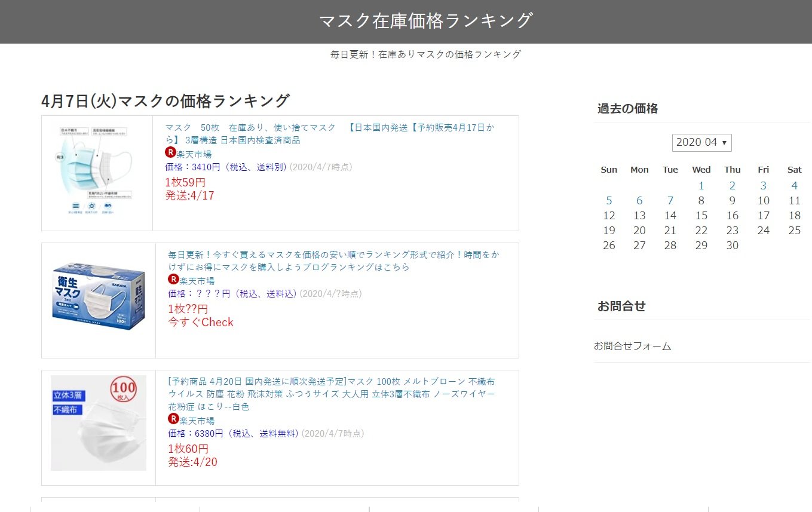Screen dimensions: 812x512
Task: Expand the 2020 04 month dropdown
Action: coord(701,142)
